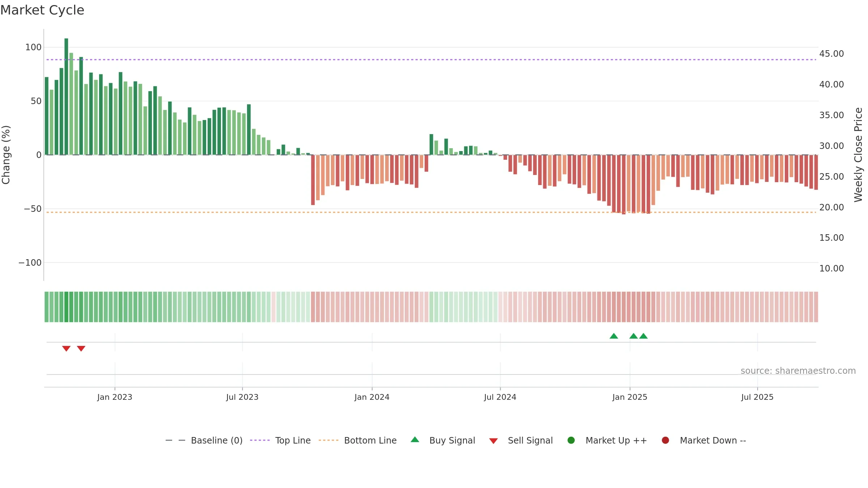
Task: Click the source: sharemaestro.com text
Action: tap(798, 371)
